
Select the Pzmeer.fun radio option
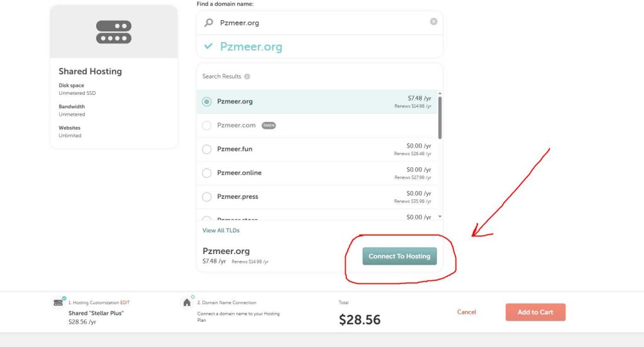207,150
